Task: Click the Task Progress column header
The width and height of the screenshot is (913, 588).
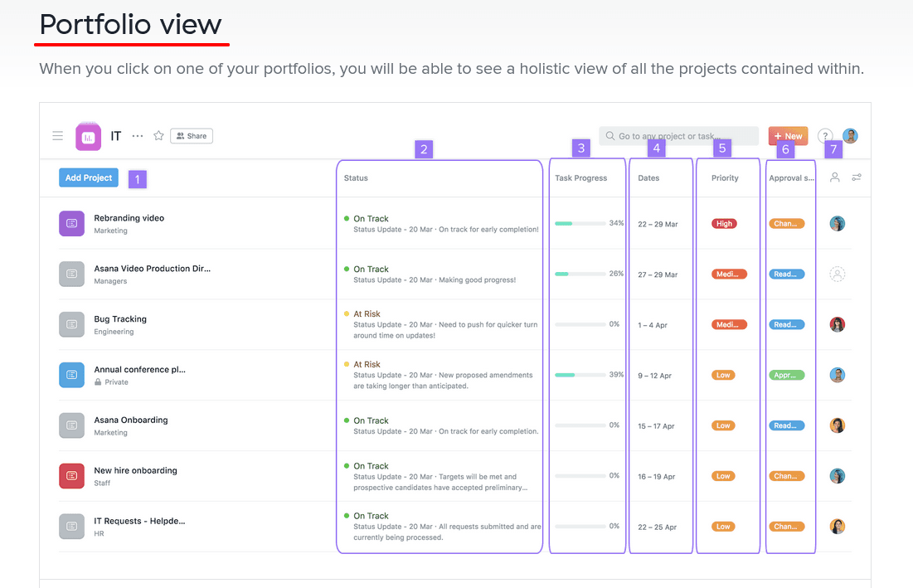Action: 580,178
